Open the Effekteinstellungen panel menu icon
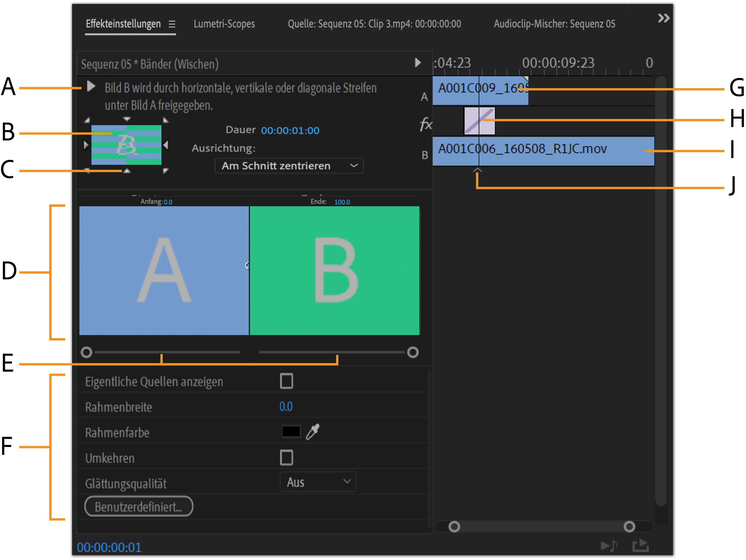The image size is (746, 560). pos(172,24)
